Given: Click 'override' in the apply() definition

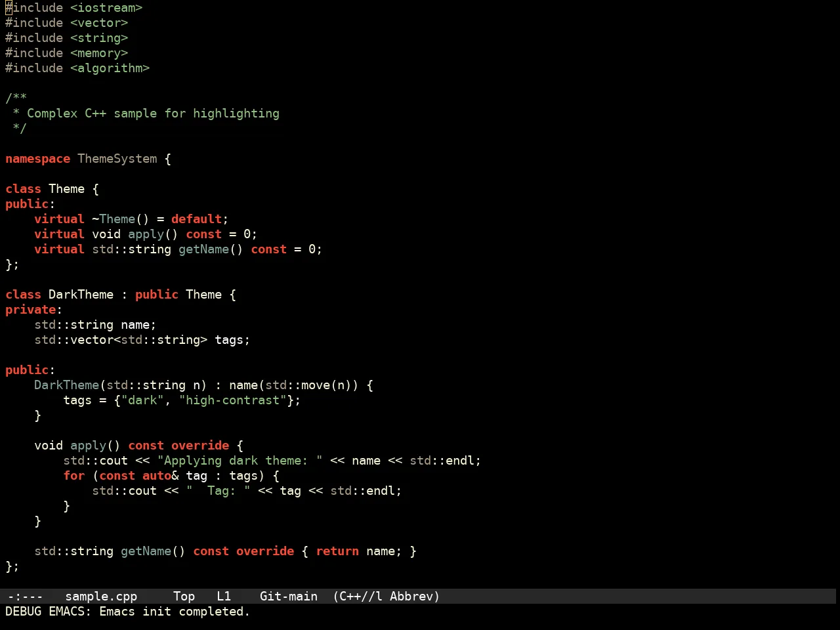Looking at the screenshot, I should (x=200, y=446).
